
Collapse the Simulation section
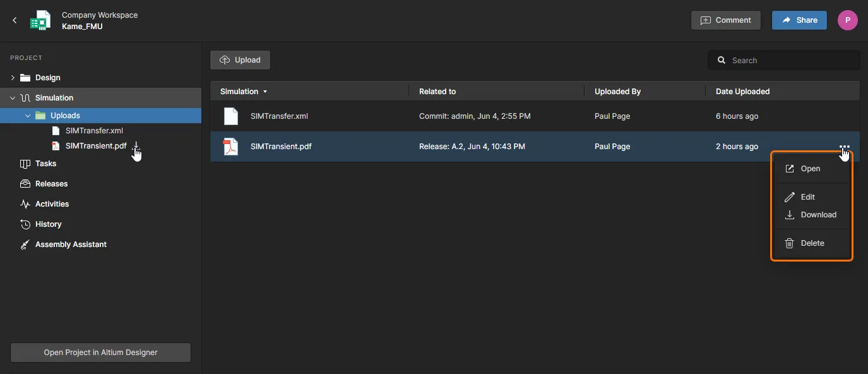pyautogui.click(x=13, y=98)
